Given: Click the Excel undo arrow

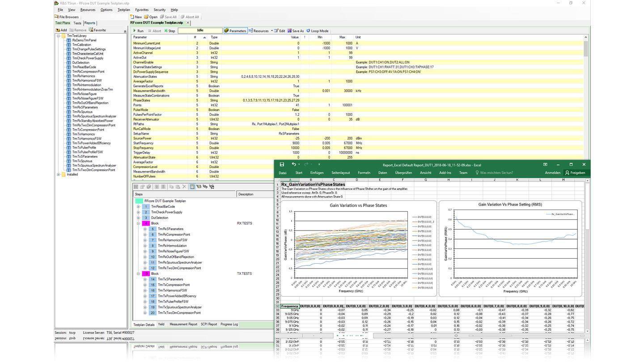Looking at the screenshot, I should point(293,164).
